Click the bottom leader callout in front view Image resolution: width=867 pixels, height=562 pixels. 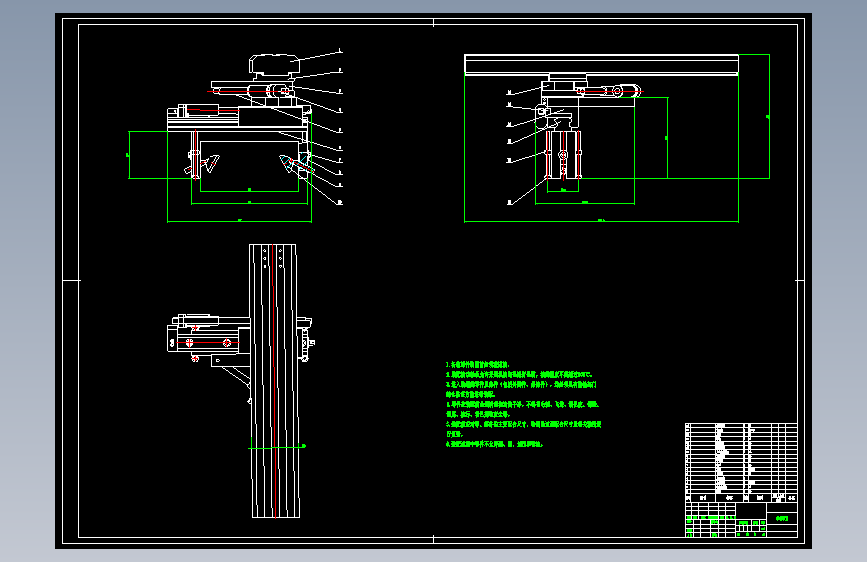(x=339, y=202)
